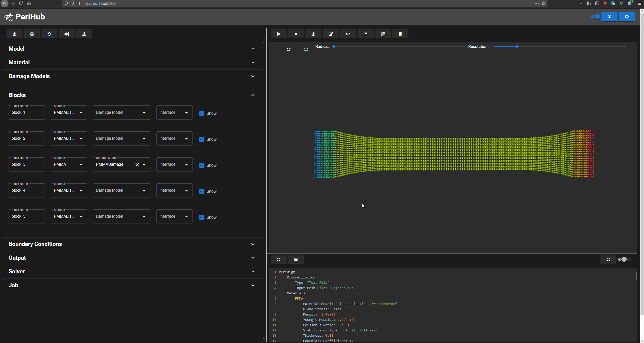Open the GitHub link button in header
Image resolution: width=644 pixels, height=343 pixels.
click(x=627, y=17)
